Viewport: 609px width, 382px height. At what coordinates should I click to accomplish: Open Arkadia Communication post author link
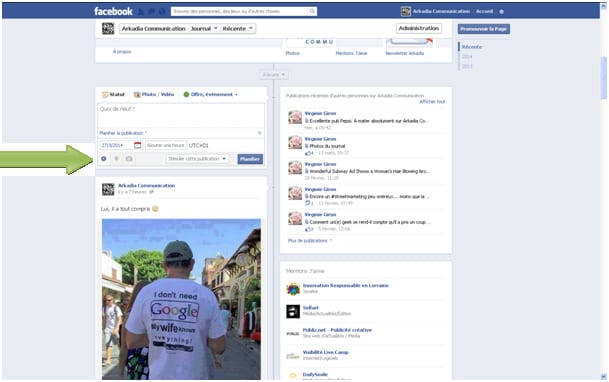click(x=146, y=186)
